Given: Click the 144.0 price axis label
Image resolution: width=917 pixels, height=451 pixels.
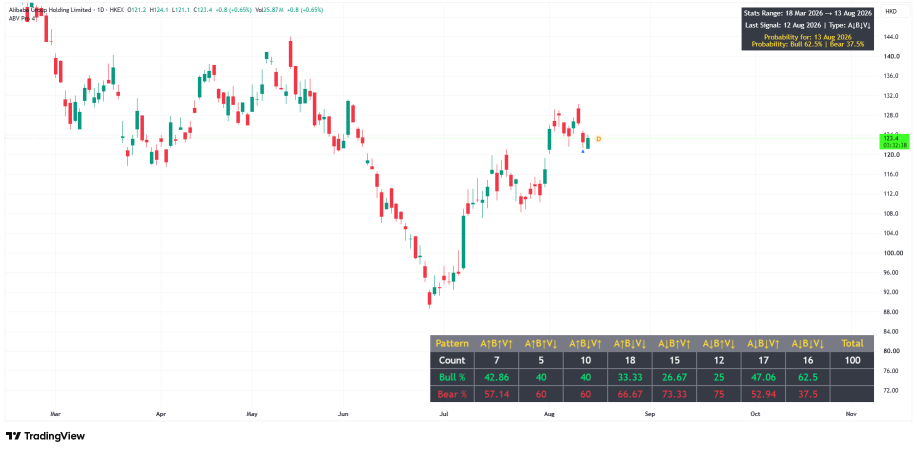Looking at the screenshot, I should (892, 37).
